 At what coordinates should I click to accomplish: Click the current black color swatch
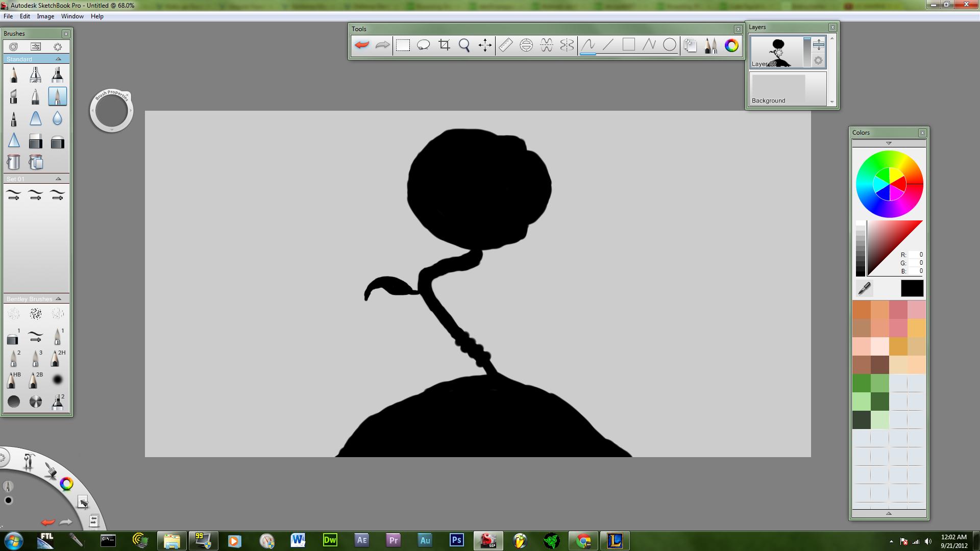click(912, 288)
